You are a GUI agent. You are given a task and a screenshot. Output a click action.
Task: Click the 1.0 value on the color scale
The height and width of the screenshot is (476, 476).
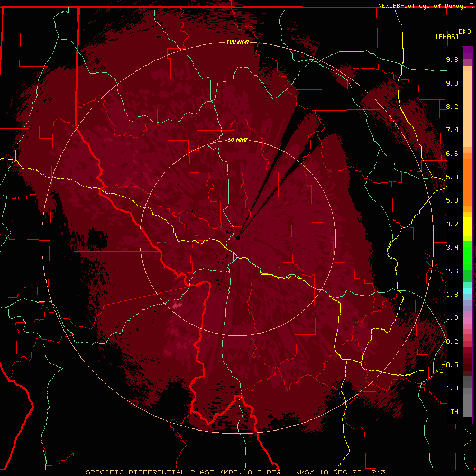click(452, 318)
